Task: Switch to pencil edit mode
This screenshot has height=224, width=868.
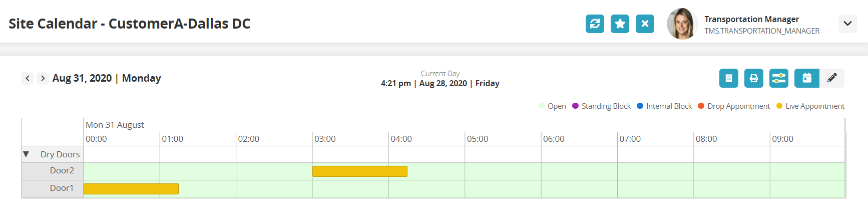Action: 832,78
